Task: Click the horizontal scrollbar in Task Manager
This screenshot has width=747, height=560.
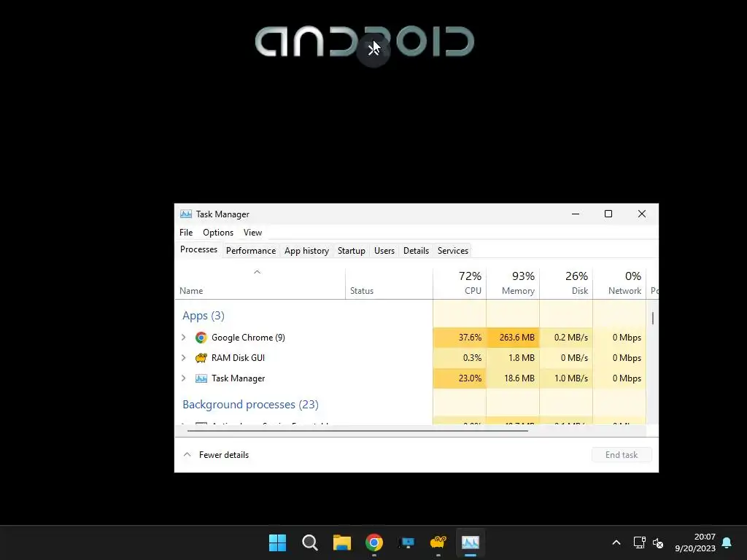Action: 357,430
